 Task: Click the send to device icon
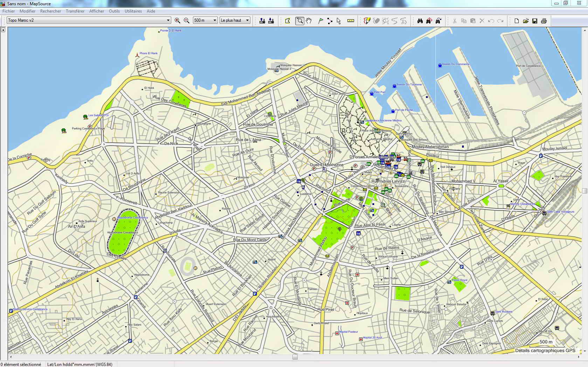click(x=262, y=21)
